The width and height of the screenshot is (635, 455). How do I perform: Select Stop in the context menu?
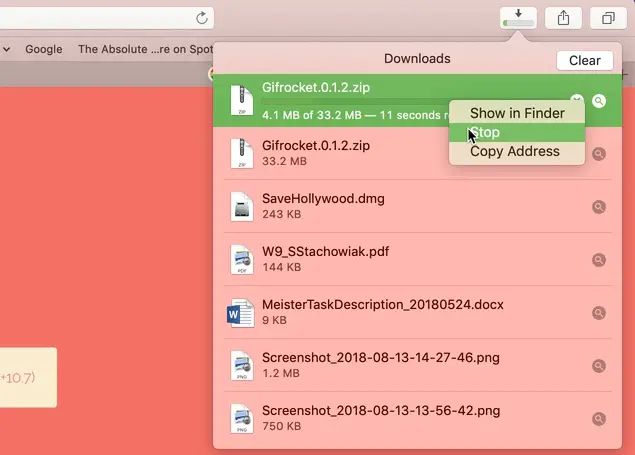coord(517,132)
